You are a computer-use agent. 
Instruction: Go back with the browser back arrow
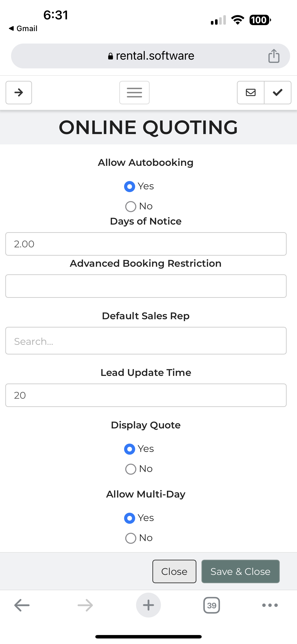[22, 605]
